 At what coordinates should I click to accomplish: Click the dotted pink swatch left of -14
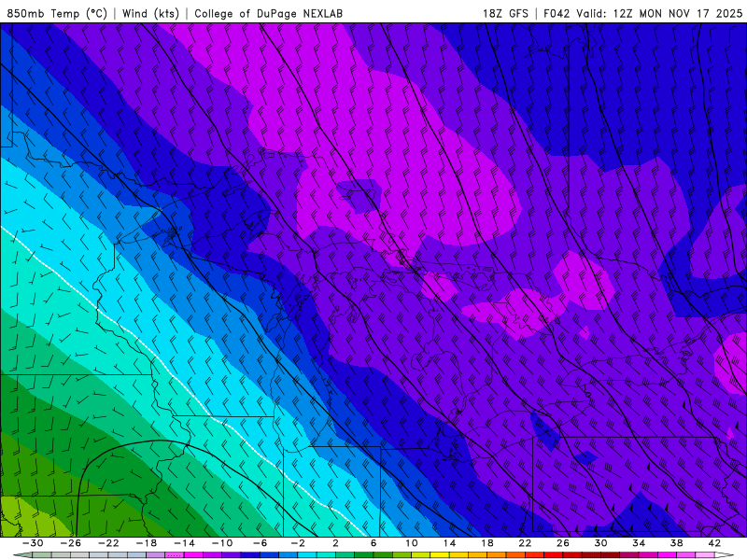click(x=175, y=555)
